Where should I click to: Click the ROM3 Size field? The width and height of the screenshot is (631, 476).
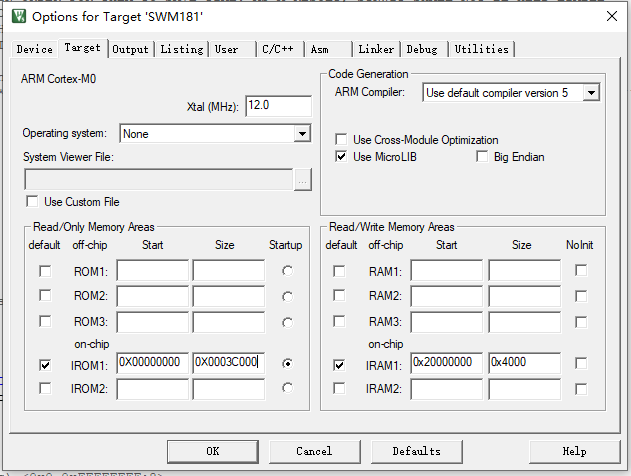(229, 321)
